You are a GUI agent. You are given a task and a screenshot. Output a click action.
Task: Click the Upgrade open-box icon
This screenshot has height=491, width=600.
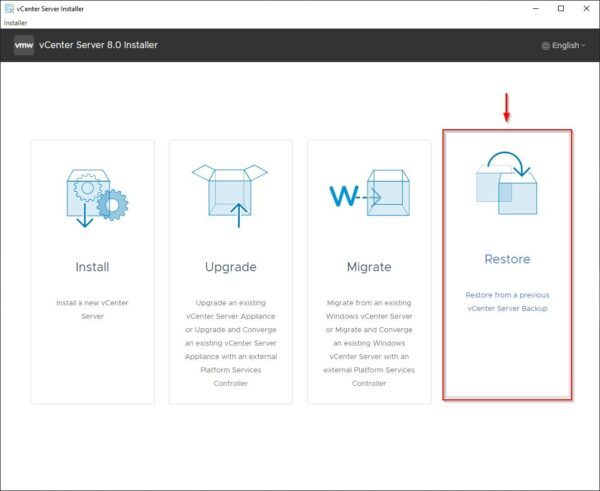(230, 190)
